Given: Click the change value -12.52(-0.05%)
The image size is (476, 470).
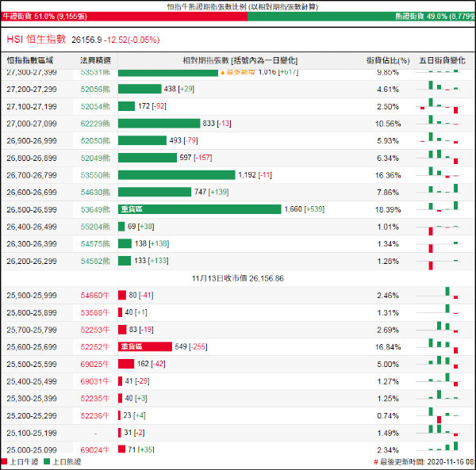Looking at the screenshot, I should [132, 40].
